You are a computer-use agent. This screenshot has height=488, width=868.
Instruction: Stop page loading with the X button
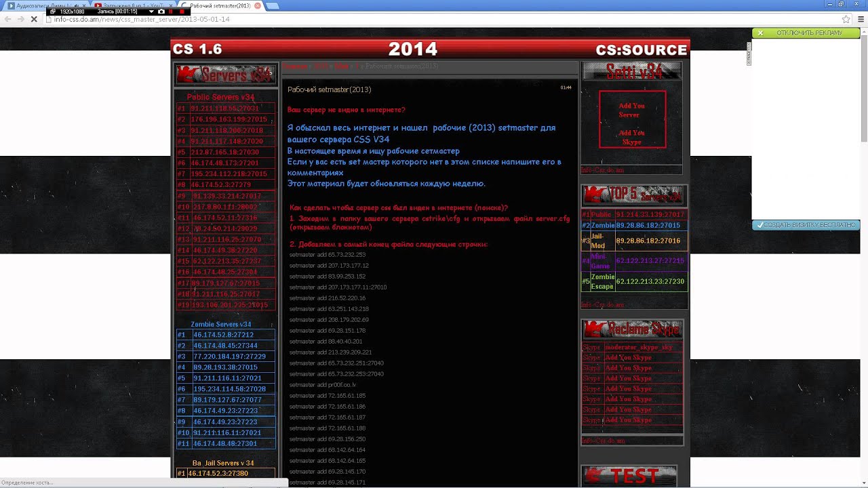pos(34,20)
